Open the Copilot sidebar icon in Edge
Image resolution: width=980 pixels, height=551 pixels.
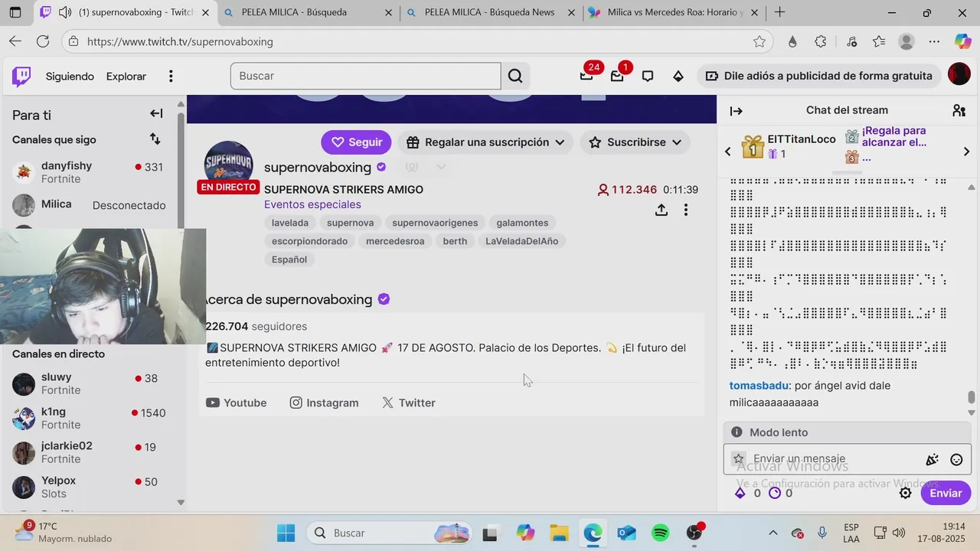click(962, 41)
